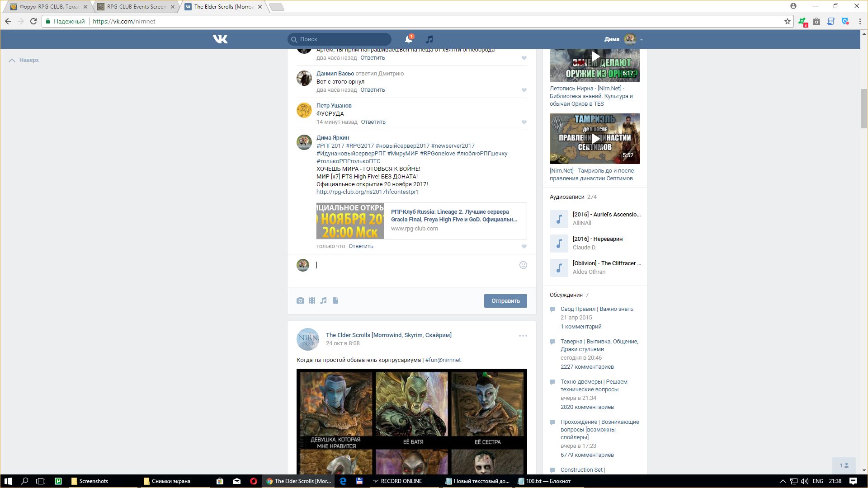Reload the page

[33, 21]
